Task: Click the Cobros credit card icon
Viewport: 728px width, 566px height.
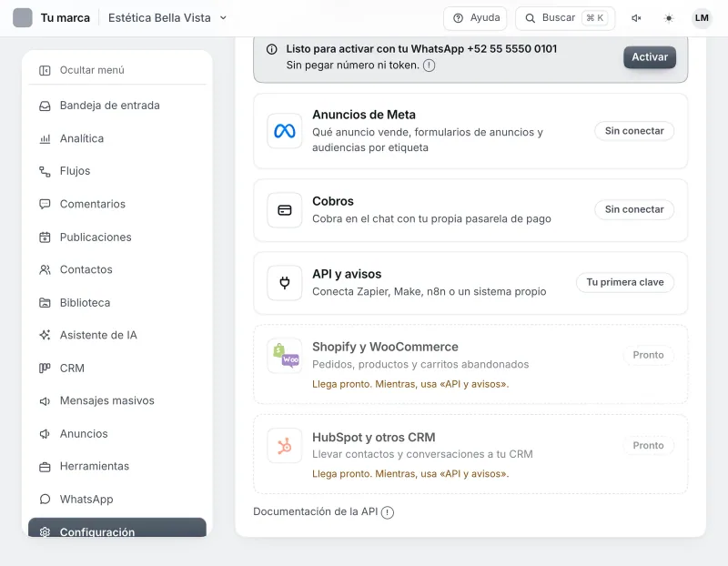Action: (285, 210)
